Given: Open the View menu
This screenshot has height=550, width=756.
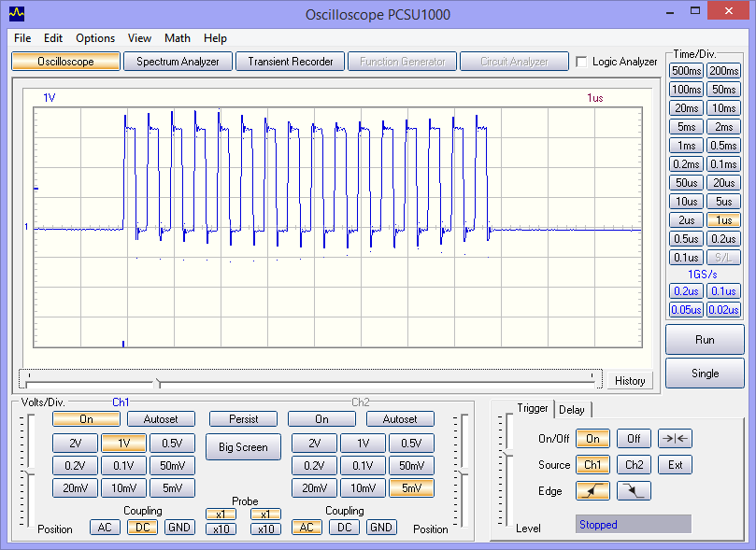Looking at the screenshot, I should pos(139,38).
